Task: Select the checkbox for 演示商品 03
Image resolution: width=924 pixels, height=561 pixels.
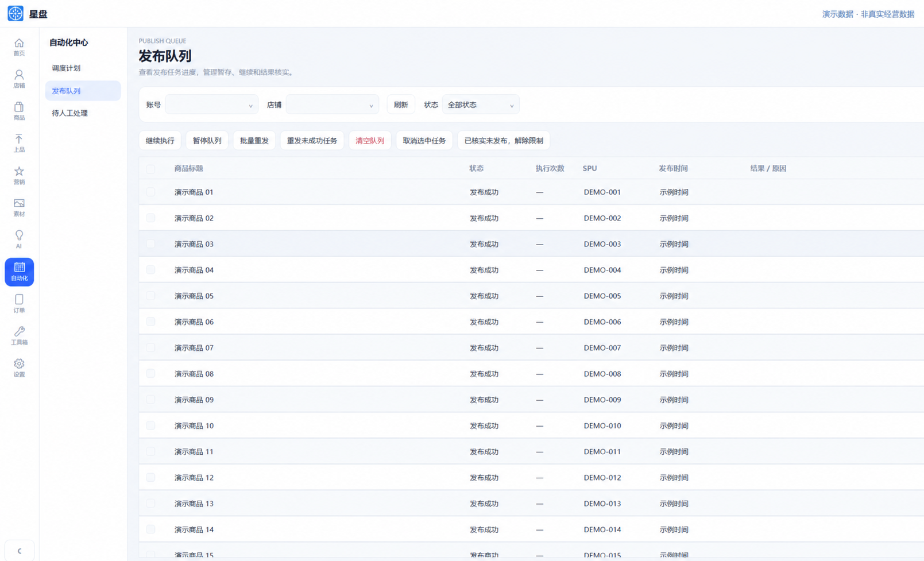Action: (150, 244)
